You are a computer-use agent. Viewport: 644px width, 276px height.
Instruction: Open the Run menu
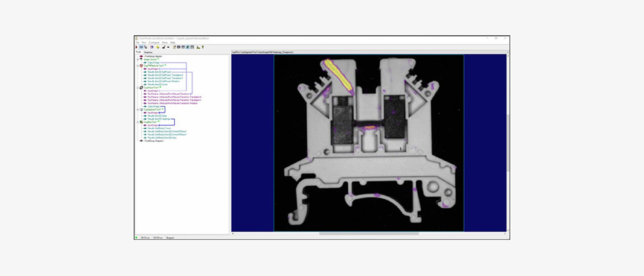(x=144, y=42)
